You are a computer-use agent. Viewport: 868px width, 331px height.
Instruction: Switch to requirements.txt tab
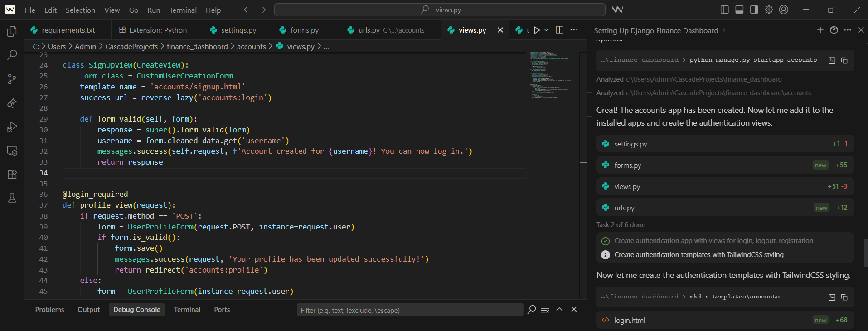pyautogui.click(x=68, y=30)
